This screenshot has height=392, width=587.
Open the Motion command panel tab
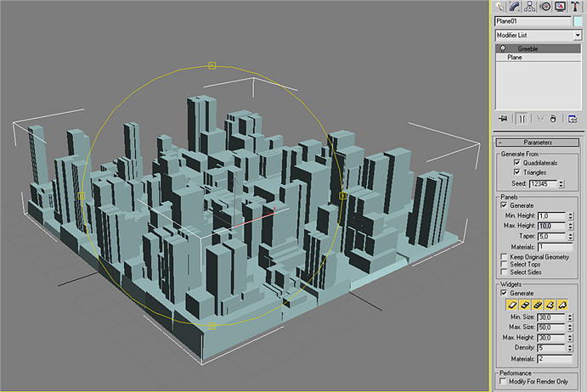coord(545,6)
